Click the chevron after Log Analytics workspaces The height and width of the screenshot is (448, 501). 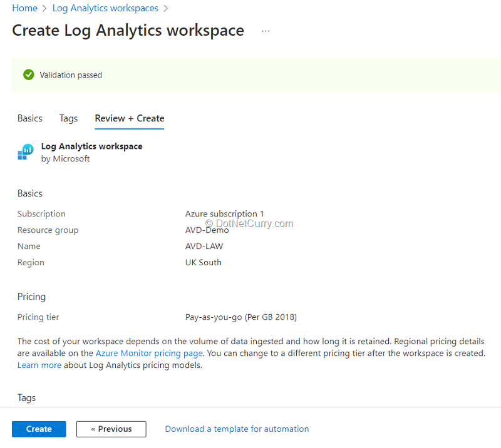pos(165,8)
